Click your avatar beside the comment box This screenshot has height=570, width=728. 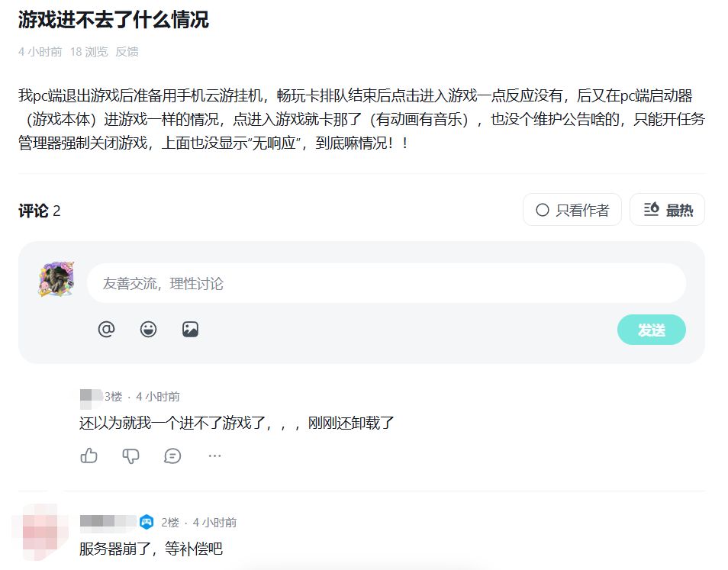56,279
